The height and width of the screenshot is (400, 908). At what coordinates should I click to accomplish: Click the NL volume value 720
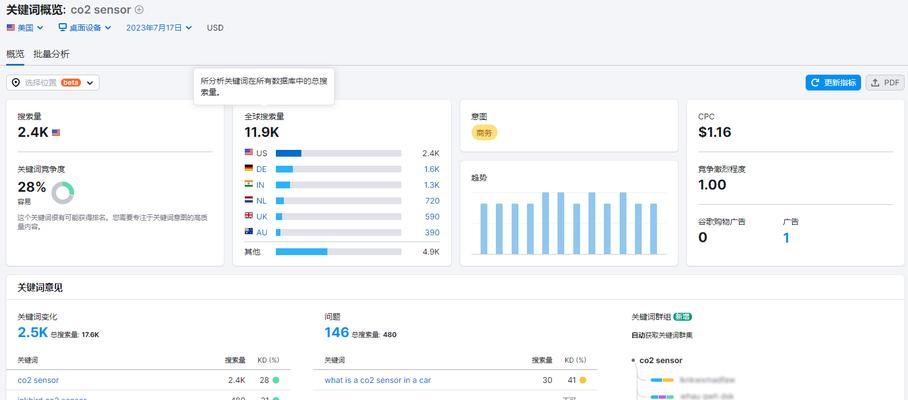pos(433,201)
